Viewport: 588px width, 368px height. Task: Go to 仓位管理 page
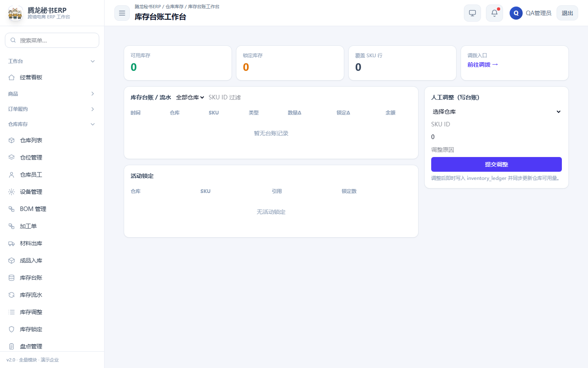pyautogui.click(x=52, y=157)
